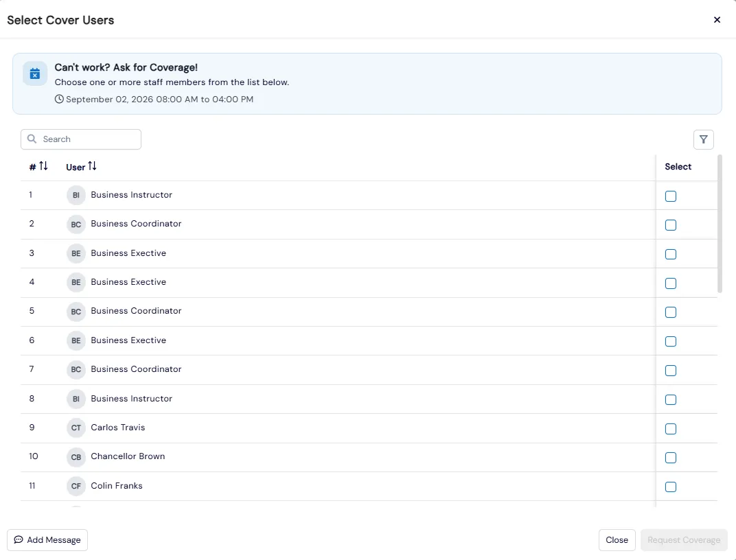Click the Select Cover Users title
This screenshot has width=736, height=560.
60,20
